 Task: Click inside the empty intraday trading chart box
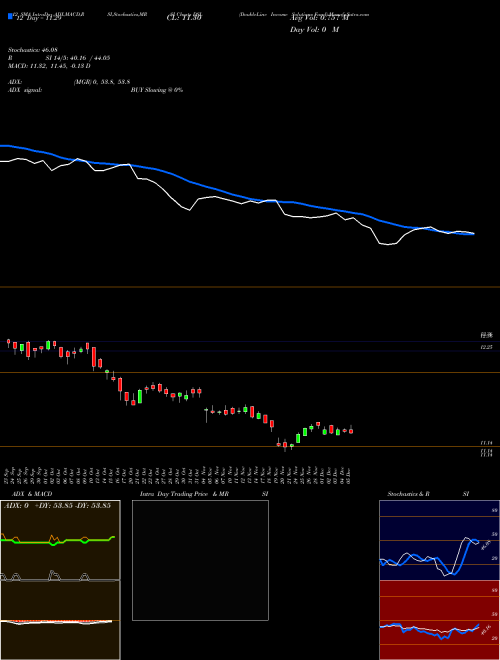tap(200, 560)
